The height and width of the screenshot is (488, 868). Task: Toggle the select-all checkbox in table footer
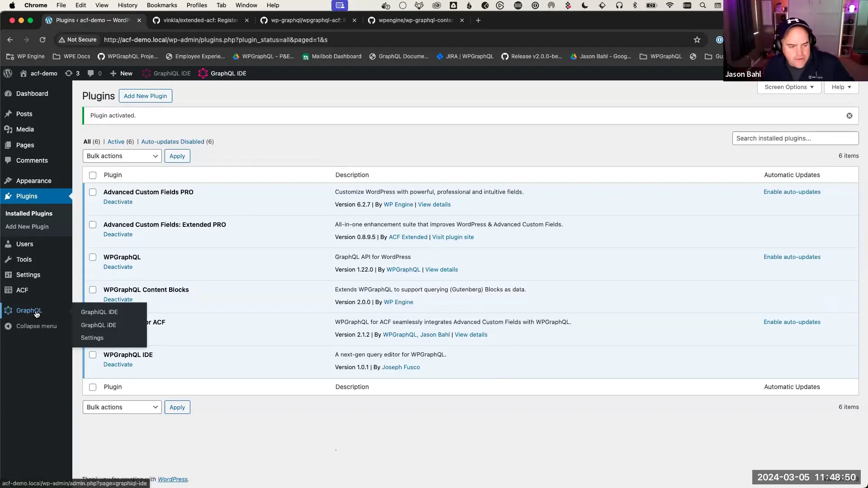click(93, 387)
